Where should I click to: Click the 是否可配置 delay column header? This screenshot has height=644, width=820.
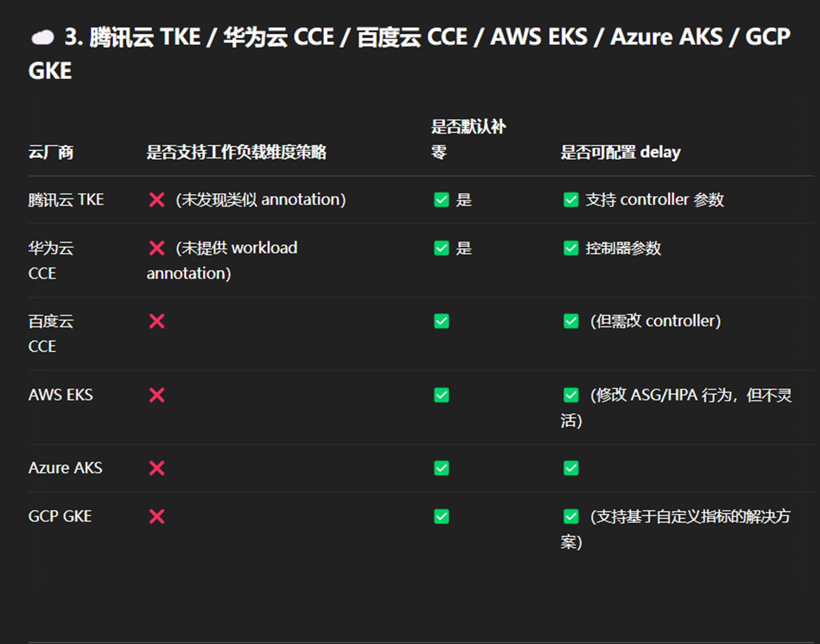click(620, 153)
